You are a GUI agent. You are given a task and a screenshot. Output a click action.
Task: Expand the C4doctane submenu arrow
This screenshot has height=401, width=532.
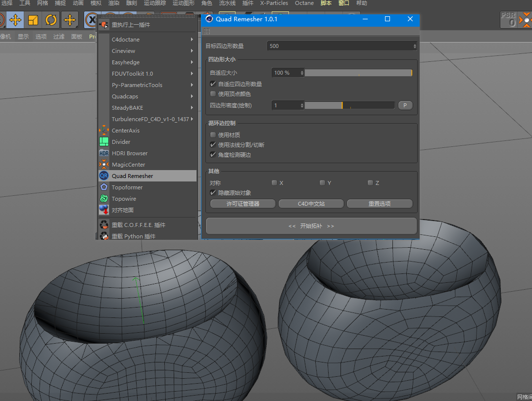(192, 40)
